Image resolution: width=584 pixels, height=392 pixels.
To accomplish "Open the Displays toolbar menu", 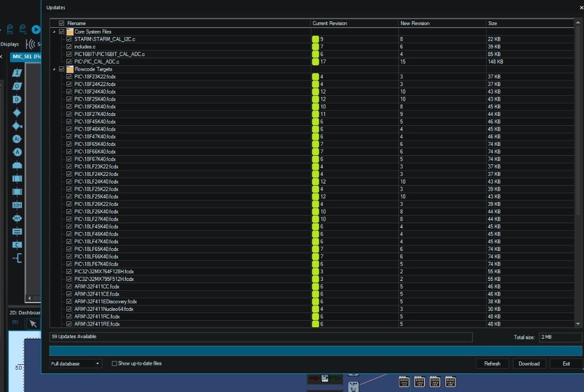I will [x=10, y=44].
